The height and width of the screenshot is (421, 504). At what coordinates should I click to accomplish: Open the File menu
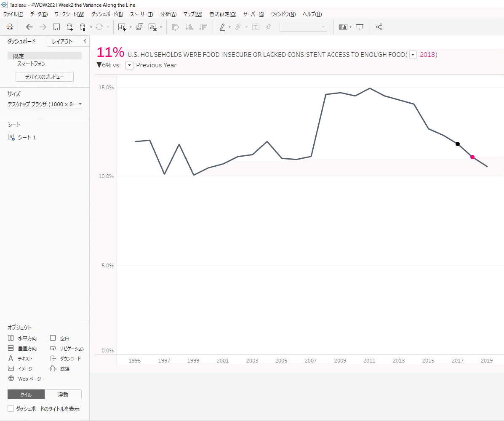[13, 14]
